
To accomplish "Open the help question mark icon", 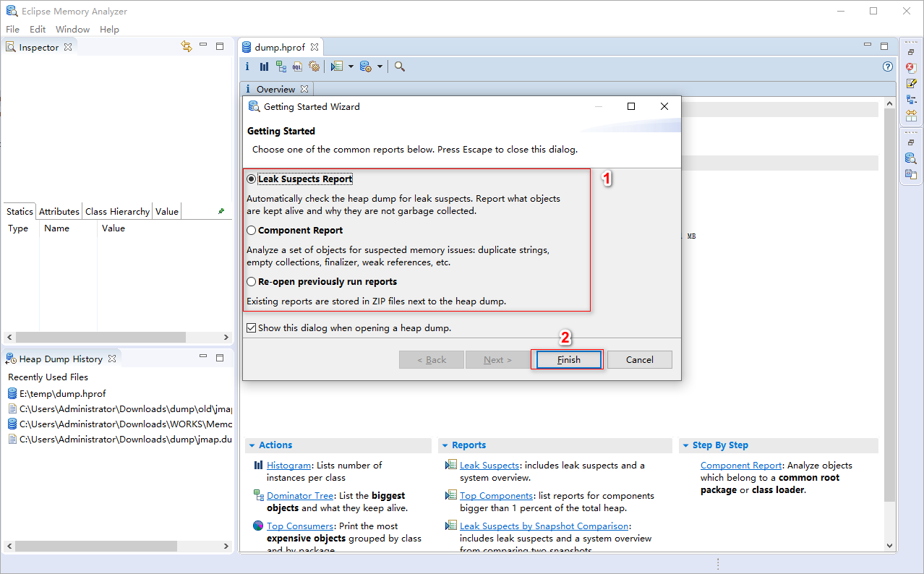I will [x=888, y=67].
